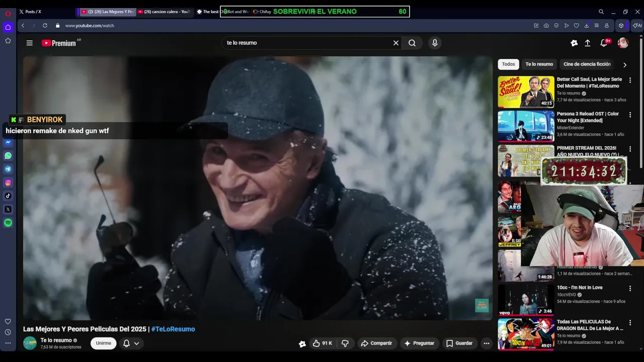Open YouTube notifications bell
This screenshot has height=362, width=644.
coord(604,43)
